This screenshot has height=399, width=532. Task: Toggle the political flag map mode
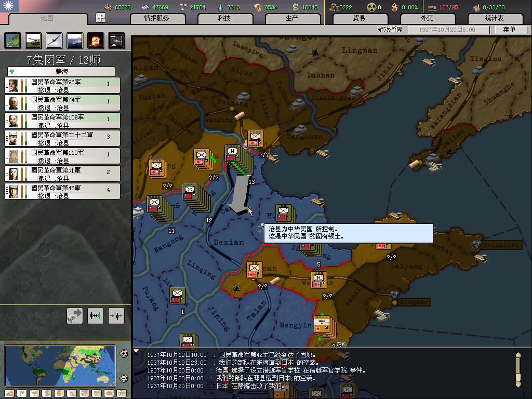click(x=22, y=393)
